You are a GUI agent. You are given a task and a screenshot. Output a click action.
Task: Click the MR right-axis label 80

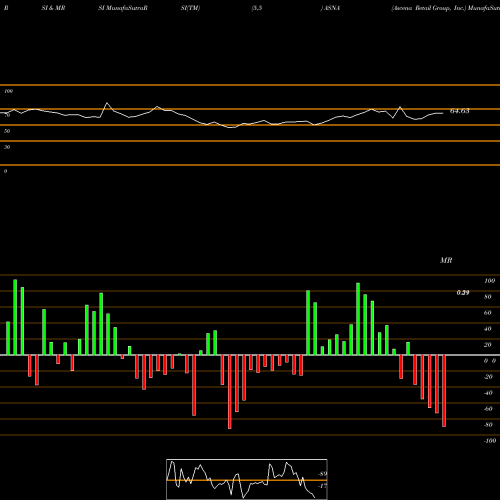(488, 297)
